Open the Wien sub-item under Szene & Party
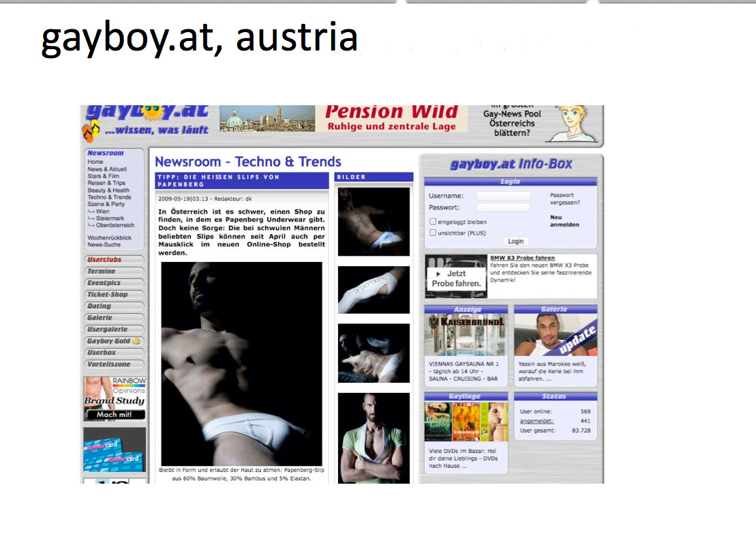The image size is (756, 543). 102,211
